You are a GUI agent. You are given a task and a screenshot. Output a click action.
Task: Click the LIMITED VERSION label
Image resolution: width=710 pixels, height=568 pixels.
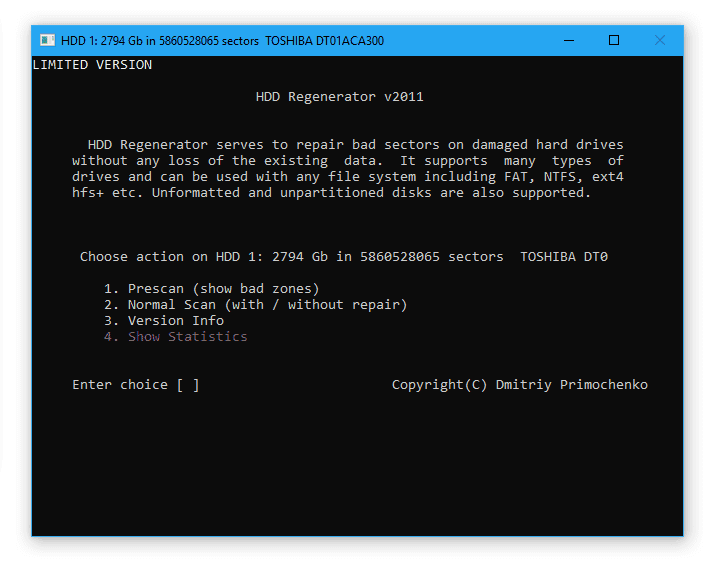(x=92, y=65)
